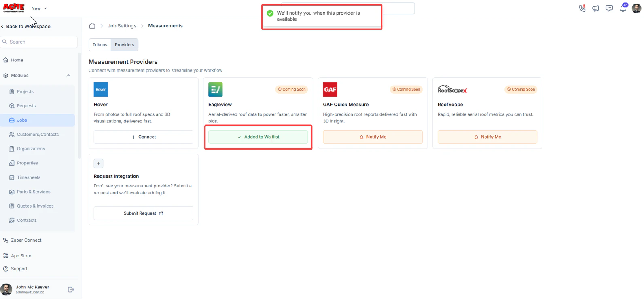Click the plus icon on Request Integration
Screen dimensions: 644x299
pyautogui.click(x=98, y=164)
